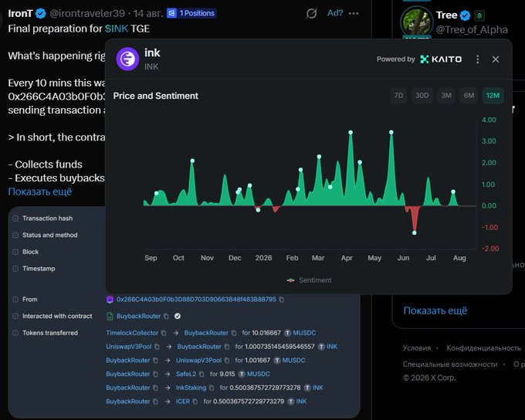This screenshot has width=525, height=420.
Task: Click the Tree display name
Action: [x=447, y=15]
